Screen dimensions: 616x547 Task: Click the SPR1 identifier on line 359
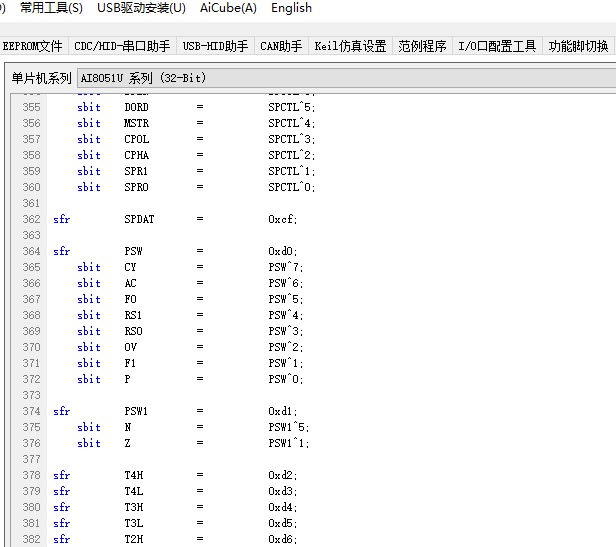(136, 171)
